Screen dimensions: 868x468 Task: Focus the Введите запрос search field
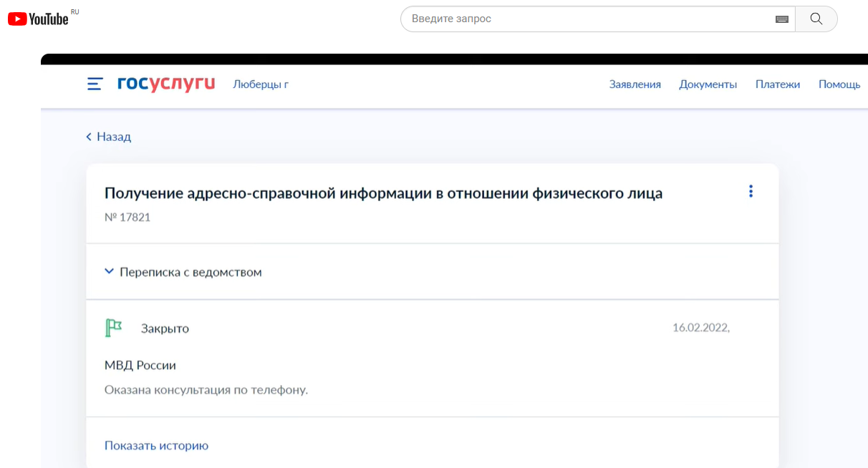coord(587,19)
